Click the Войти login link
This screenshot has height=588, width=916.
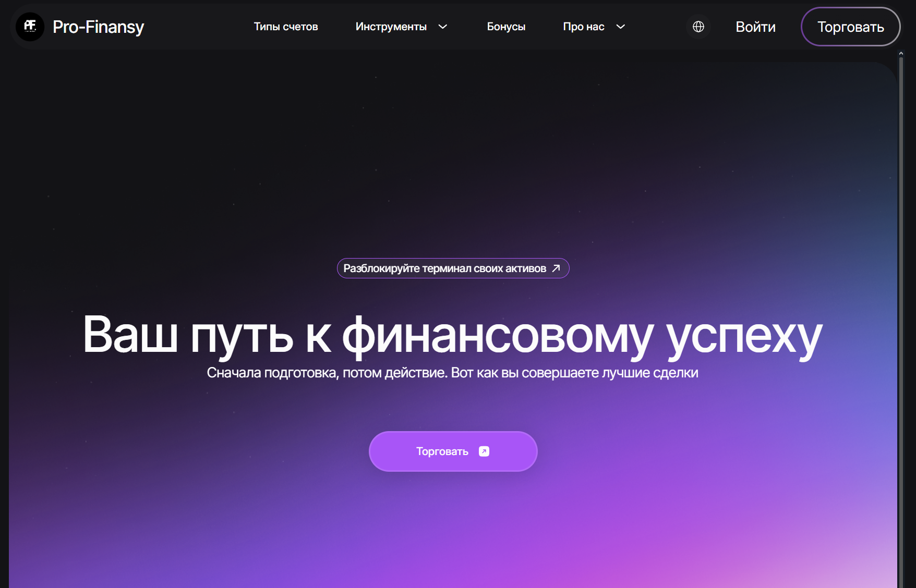coord(755,27)
